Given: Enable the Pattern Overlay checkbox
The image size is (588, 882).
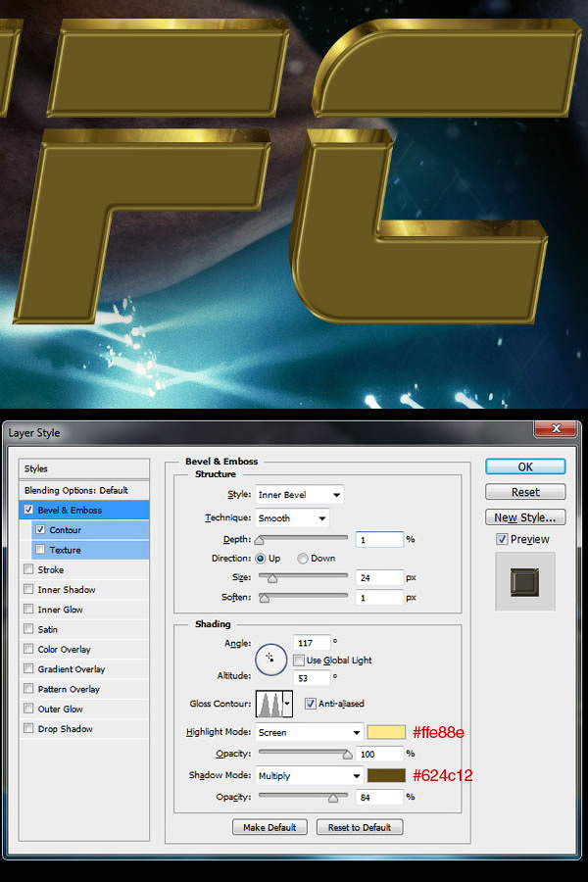Looking at the screenshot, I should pos(28,689).
